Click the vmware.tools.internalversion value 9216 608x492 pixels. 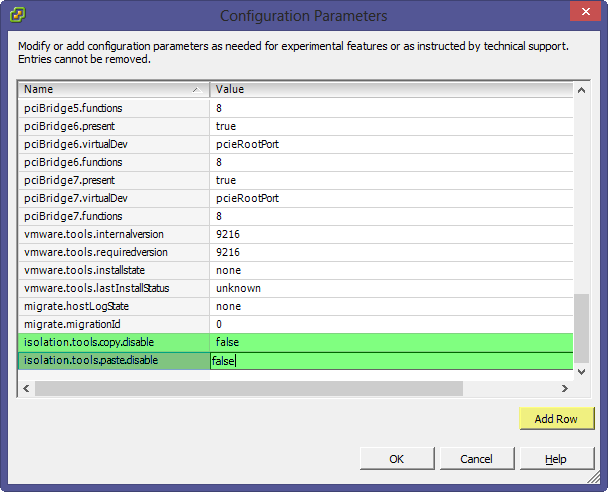(391, 234)
